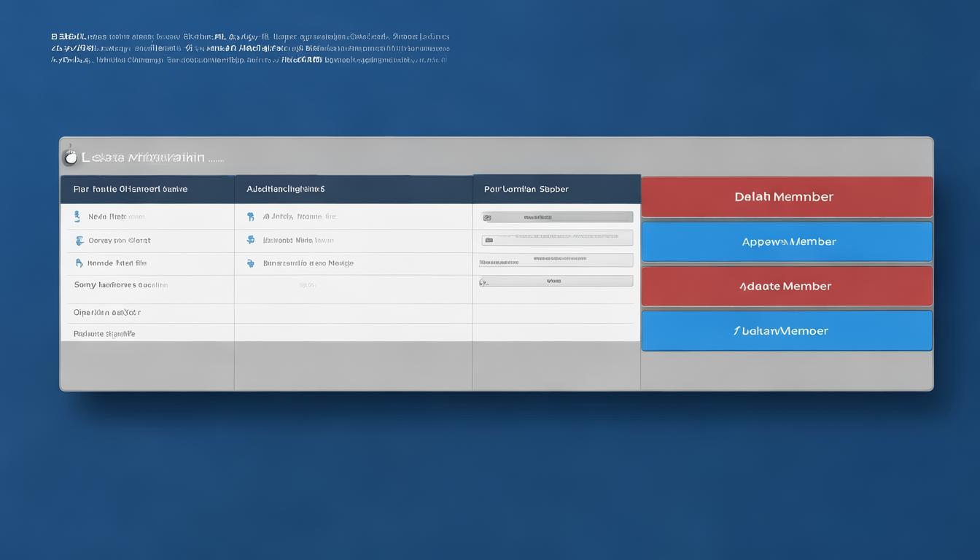Click the third gray field under 'Potr Lomitan Sipber'
The height and width of the screenshot is (560, 980).
point(556,260)
